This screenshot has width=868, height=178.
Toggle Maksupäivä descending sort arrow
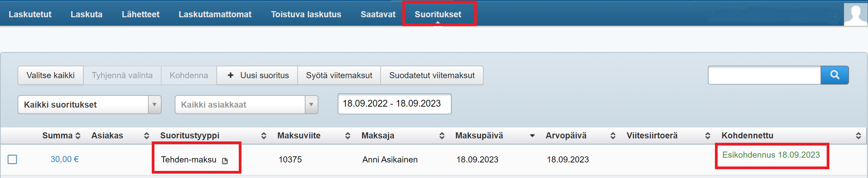pyautogui.click(x=532, y=136)
